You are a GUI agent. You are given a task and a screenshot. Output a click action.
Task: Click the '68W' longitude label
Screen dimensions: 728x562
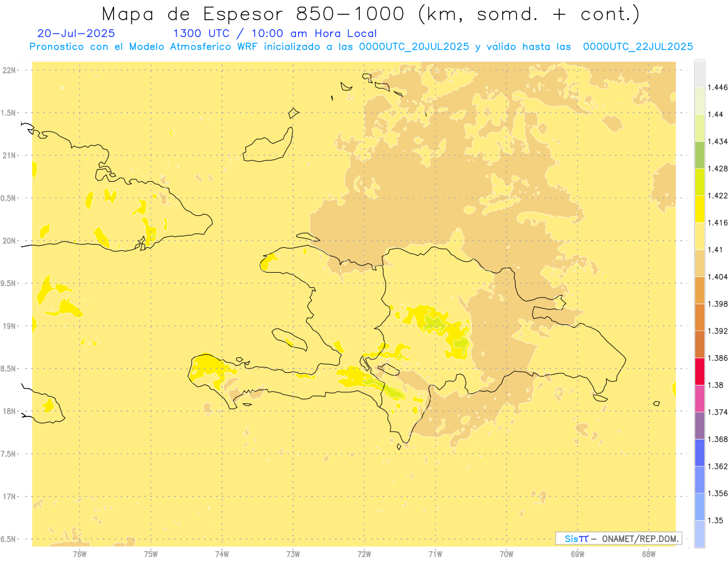pos(649,554)
